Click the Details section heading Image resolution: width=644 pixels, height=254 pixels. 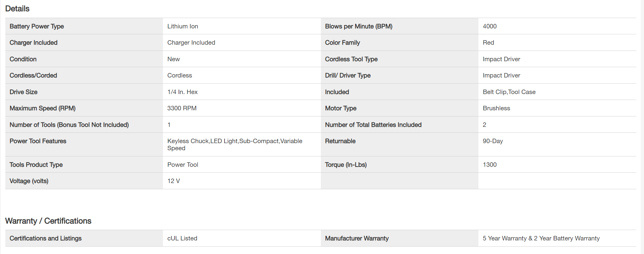pos(17,9)
